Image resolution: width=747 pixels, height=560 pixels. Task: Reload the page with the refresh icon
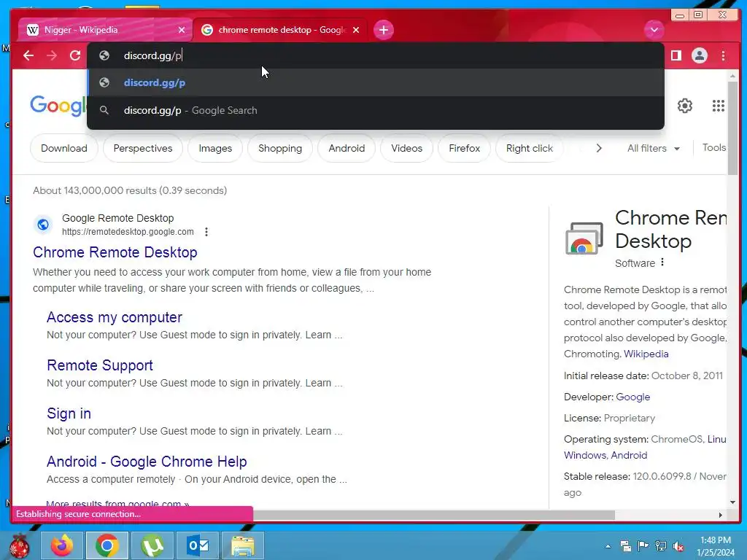(75, 55)
